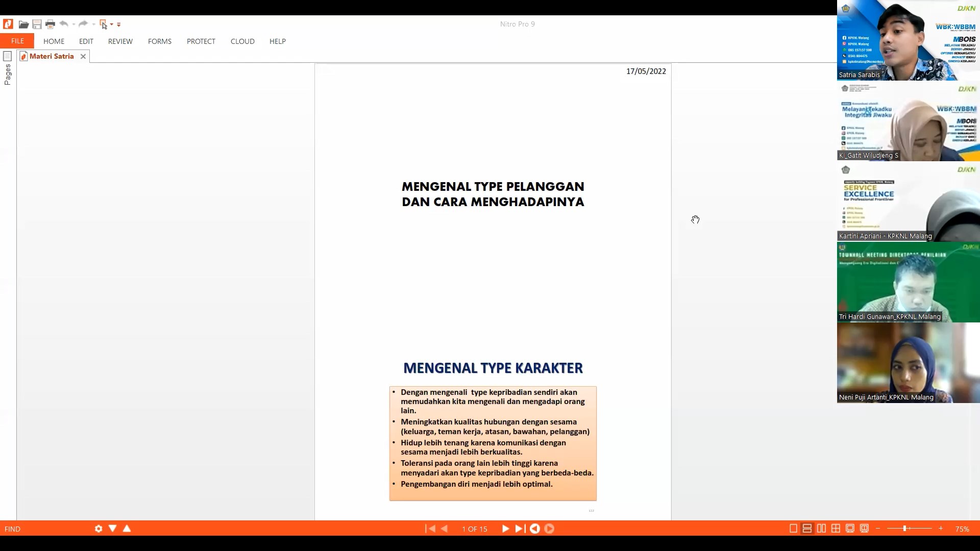The image size is (980, 551).
Task: Go to the previous view
Action: tap(535, 529)
